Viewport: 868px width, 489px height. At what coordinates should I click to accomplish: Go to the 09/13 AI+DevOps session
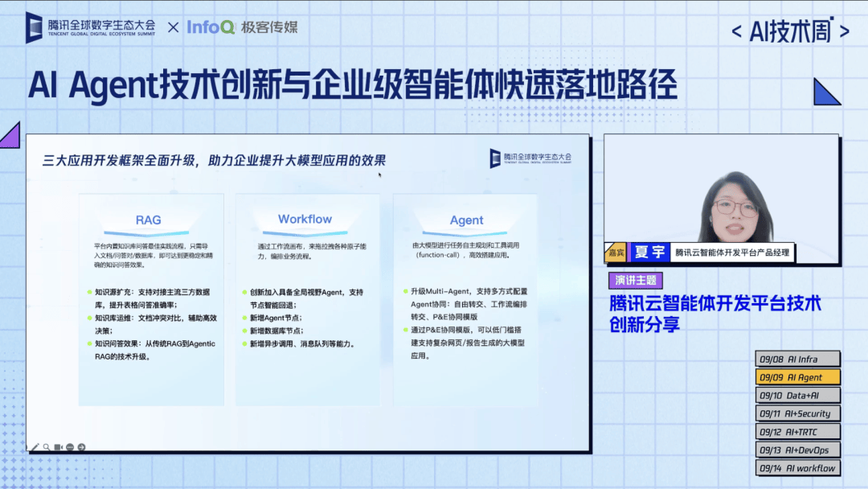tap(797, 450)
